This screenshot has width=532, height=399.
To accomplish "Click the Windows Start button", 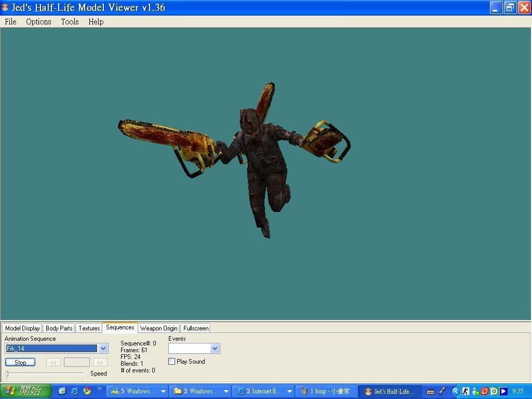I will 25,391.
